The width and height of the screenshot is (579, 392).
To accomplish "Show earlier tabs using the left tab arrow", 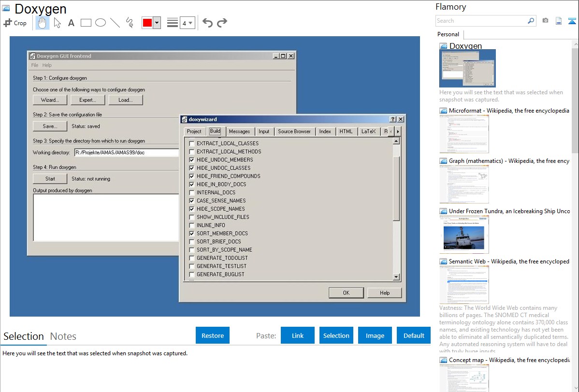I will coord(391,131).
